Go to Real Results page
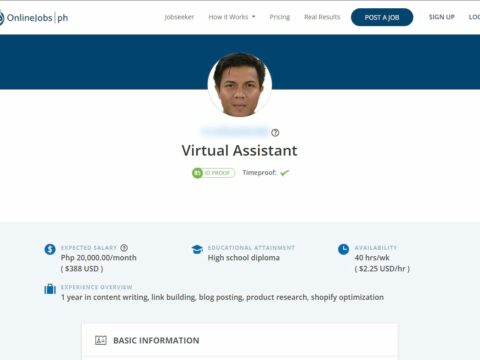Image resolution: width=480 pixels, height=360 pixels. 322,17
